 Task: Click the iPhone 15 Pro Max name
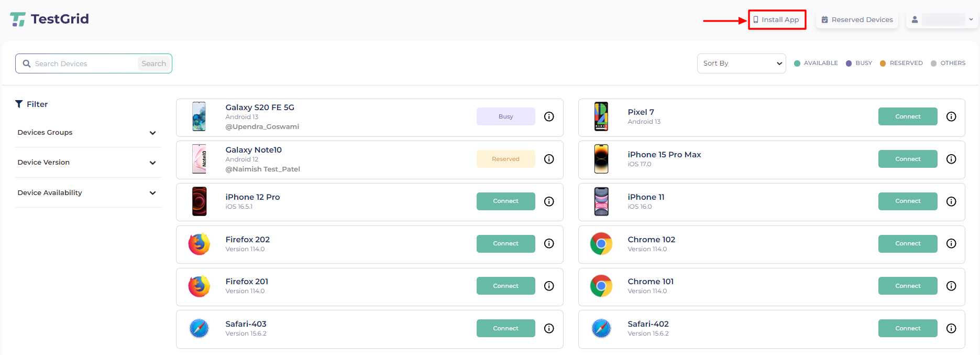point(664,155)
